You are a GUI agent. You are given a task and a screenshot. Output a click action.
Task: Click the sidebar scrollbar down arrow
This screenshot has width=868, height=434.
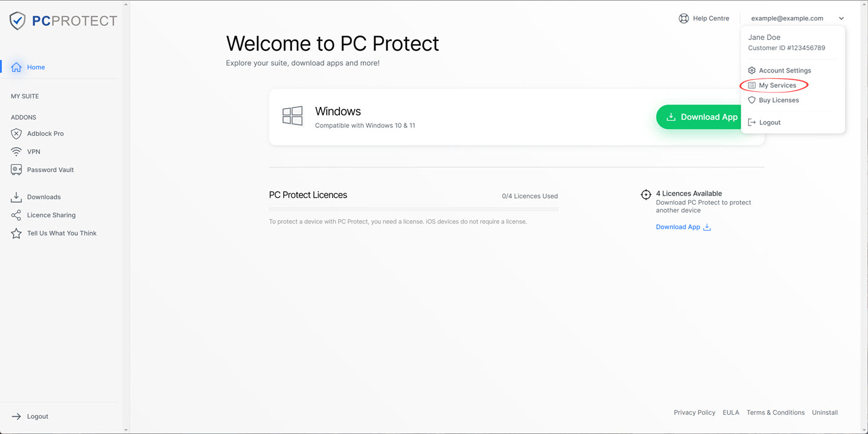coord(126,430)
